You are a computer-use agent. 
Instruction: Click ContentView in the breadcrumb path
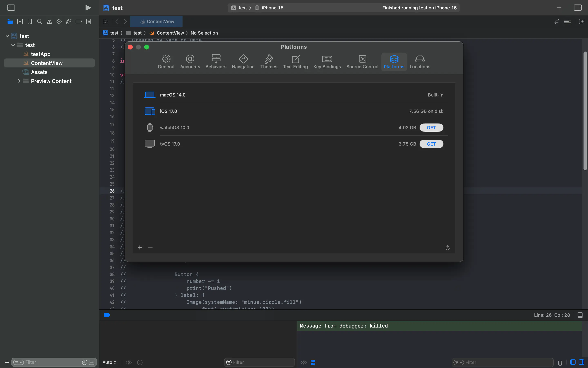[167, 33]
